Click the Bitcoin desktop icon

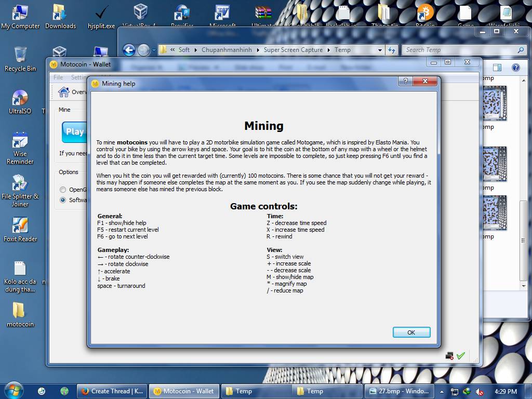point(425,15)
